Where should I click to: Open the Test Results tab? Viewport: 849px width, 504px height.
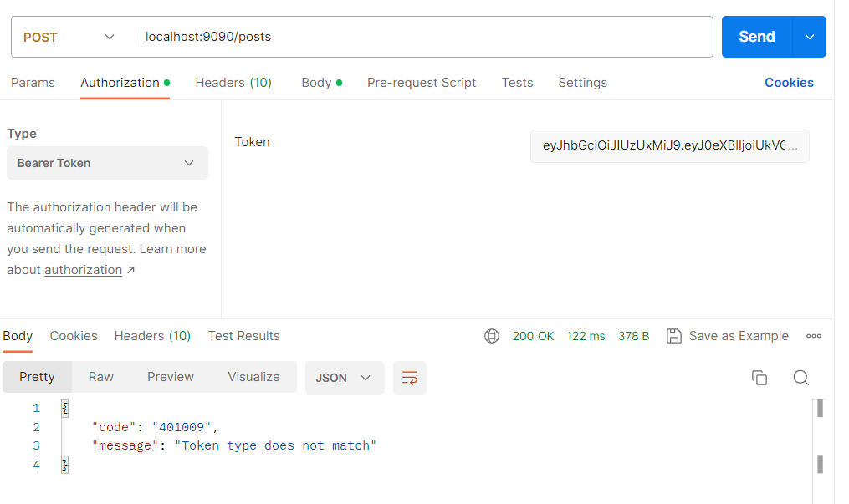click(x=243, y=336)
